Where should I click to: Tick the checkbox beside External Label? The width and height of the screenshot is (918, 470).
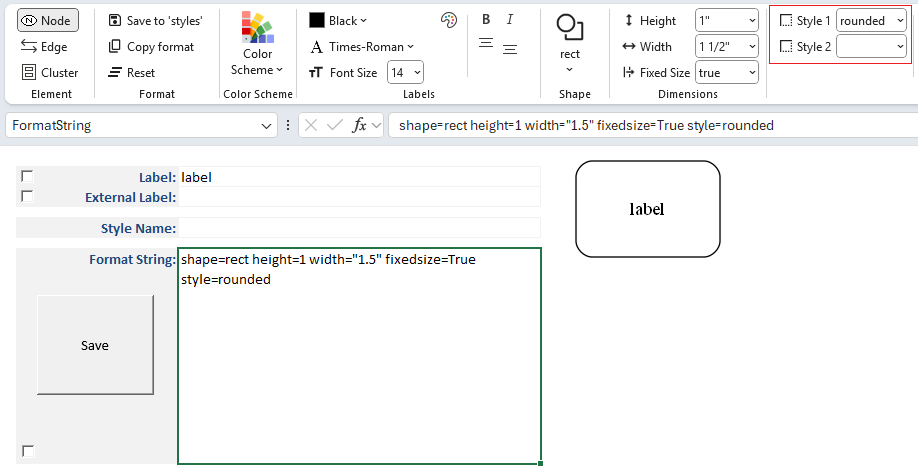[27, 196]
